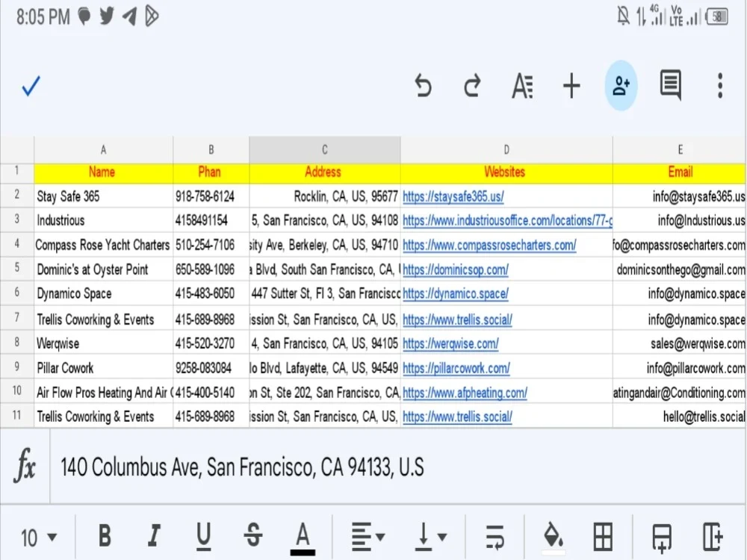Select row 1 header

[x=17, y=172]
